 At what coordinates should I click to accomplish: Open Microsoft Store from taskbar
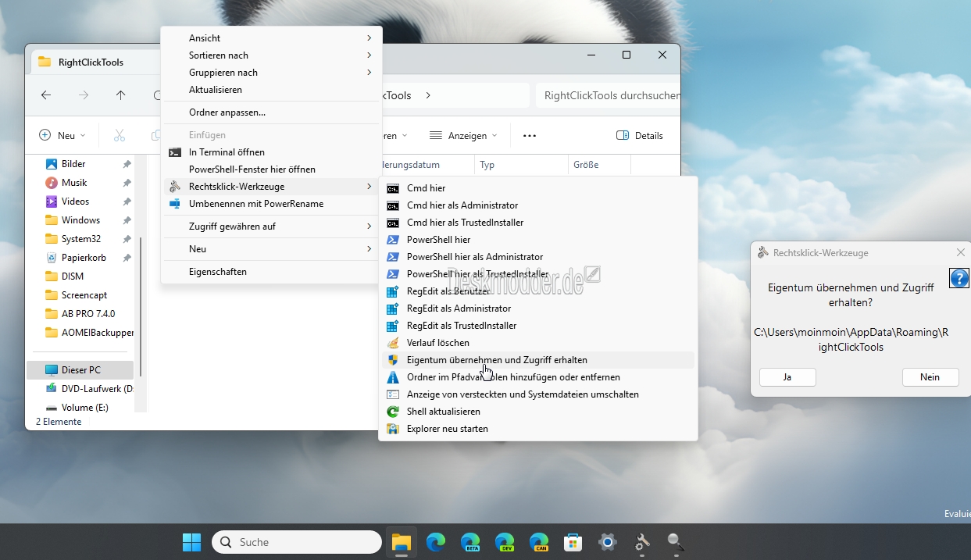[x=573, y=542]
